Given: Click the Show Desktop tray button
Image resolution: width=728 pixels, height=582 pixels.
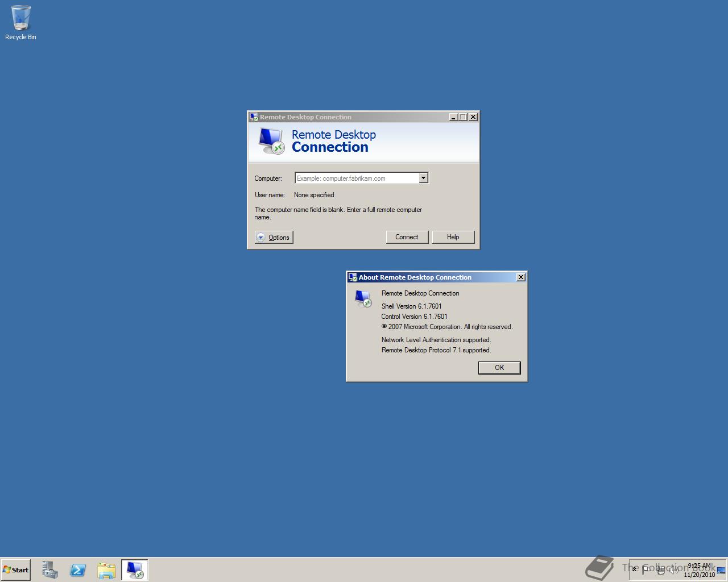Looking at the screenshot, I should [722, 570].
